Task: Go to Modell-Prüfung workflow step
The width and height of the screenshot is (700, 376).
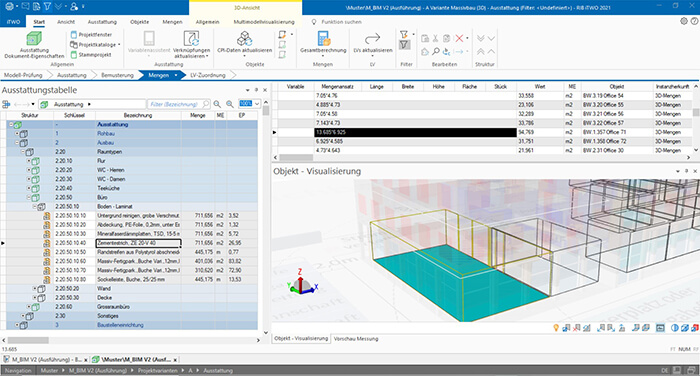Action: 23,75
